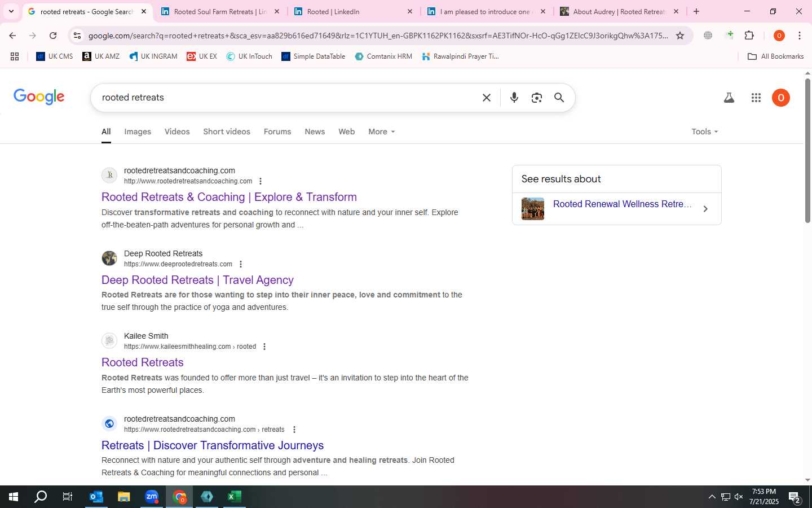Screen dimensions: 812x508
Task: Click the Google logo
Action: pos(39,97)
